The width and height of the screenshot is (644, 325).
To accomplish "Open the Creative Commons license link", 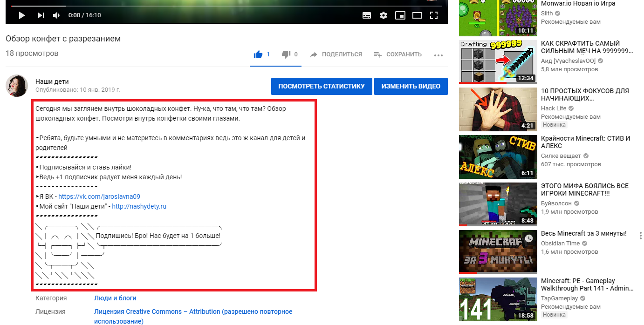I will coord(193,316).
